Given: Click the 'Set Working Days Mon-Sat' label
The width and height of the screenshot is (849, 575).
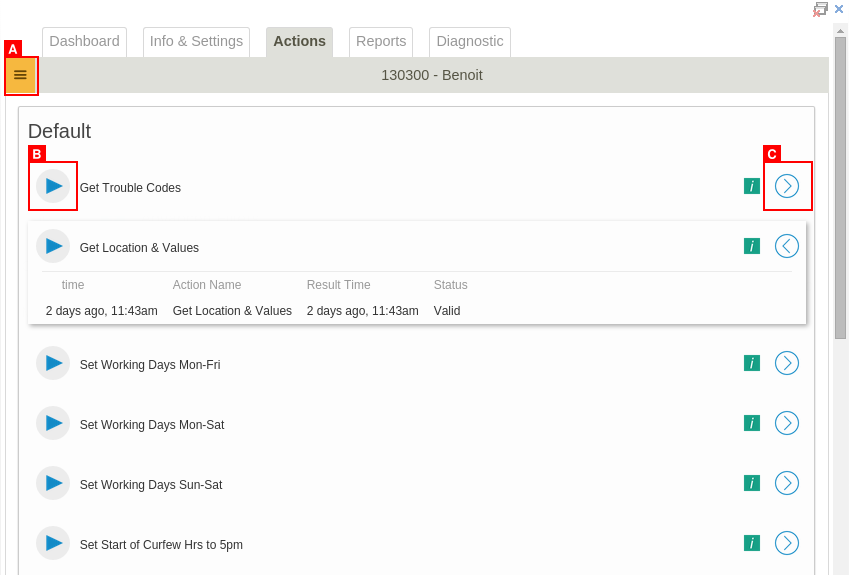Looking at the screenshot, I should tap(152, 424).
